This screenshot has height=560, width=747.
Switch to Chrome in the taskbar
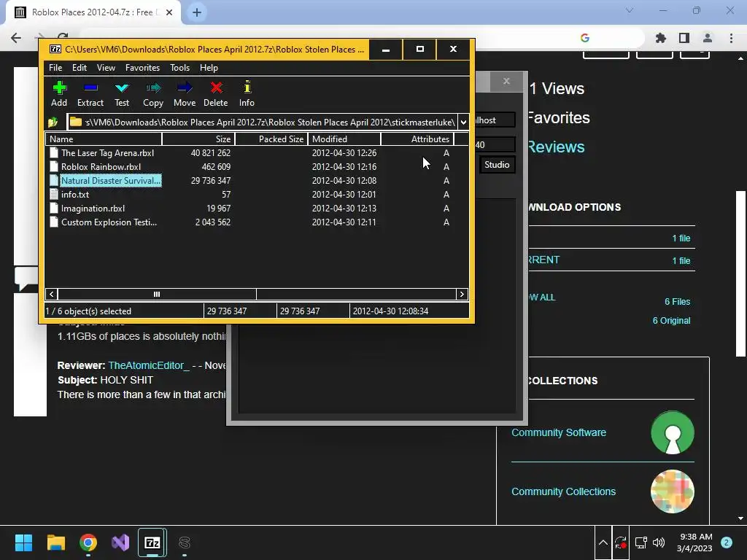(x=88, y=542)
